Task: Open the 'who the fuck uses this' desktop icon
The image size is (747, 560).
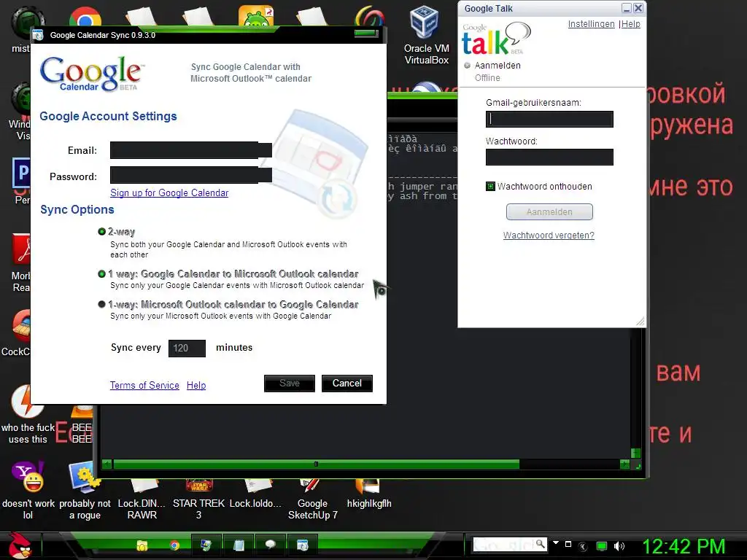Action: point(28,415)
